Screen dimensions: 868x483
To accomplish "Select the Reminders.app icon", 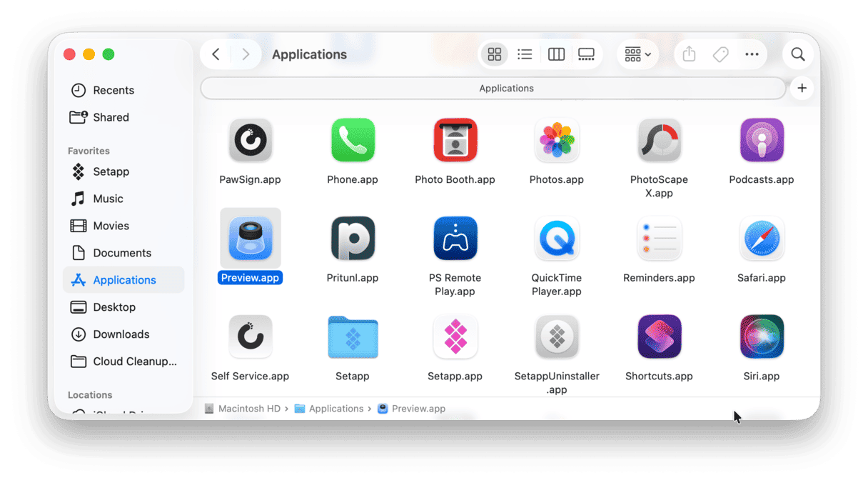I will click(x=659, y=239).
